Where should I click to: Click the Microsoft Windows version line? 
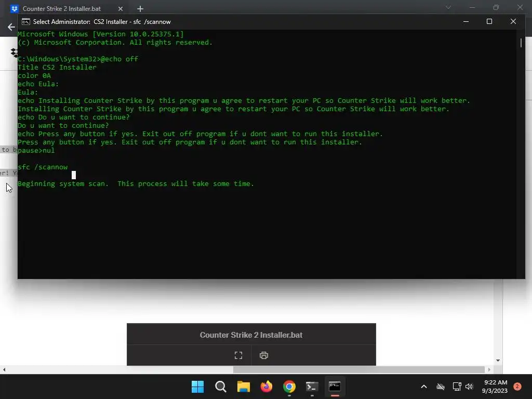(100, 34)
